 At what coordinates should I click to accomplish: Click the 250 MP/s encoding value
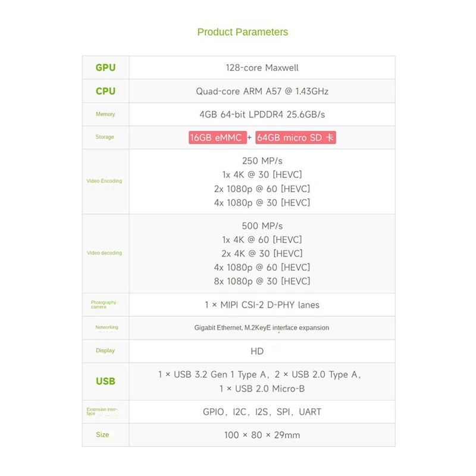262,161
